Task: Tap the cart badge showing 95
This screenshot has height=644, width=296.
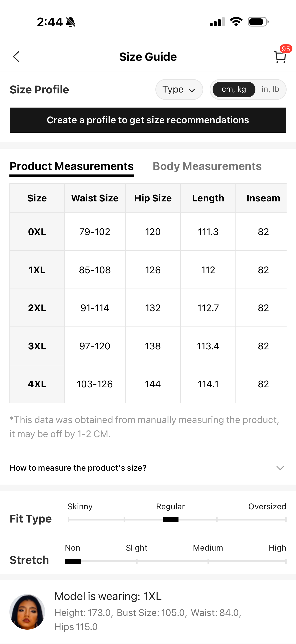Action: 286,49
